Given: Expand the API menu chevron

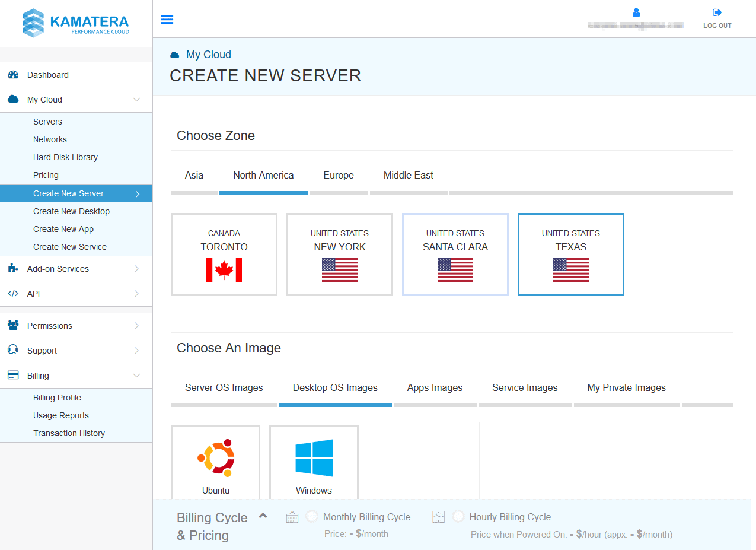Looking at the screenshot, I should click(137, 294).
